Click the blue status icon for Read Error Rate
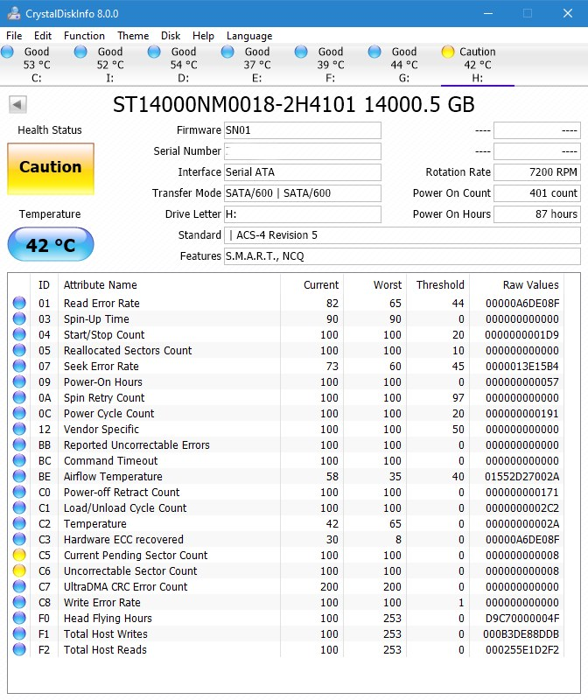 click(x=19, y=303)
